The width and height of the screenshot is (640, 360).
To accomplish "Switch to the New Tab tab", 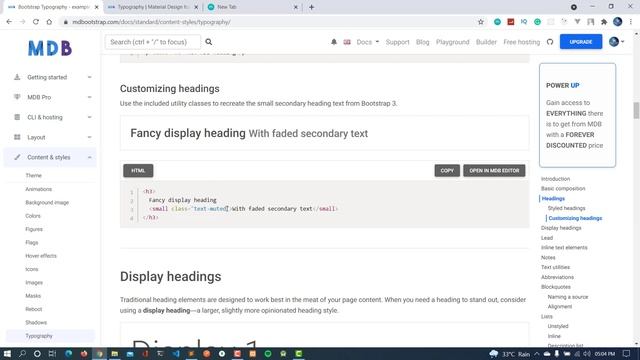I will (x=252, y=7).
